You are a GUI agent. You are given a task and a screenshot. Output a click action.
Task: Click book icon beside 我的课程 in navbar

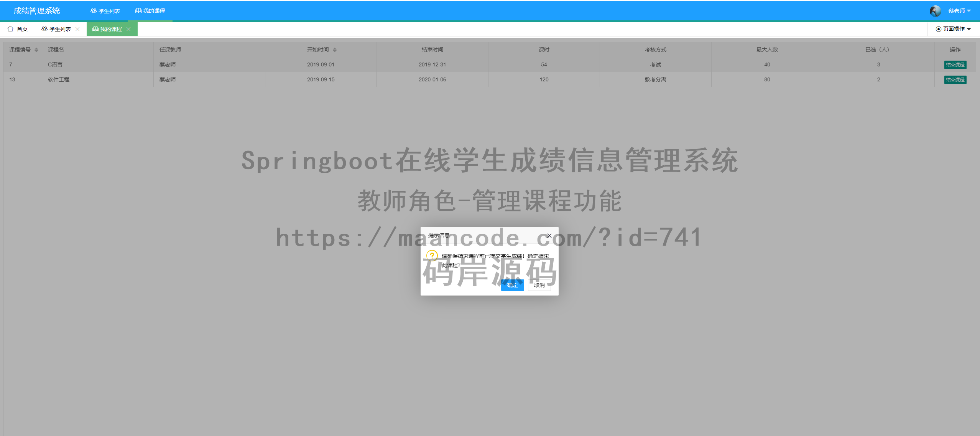point(138,11)
